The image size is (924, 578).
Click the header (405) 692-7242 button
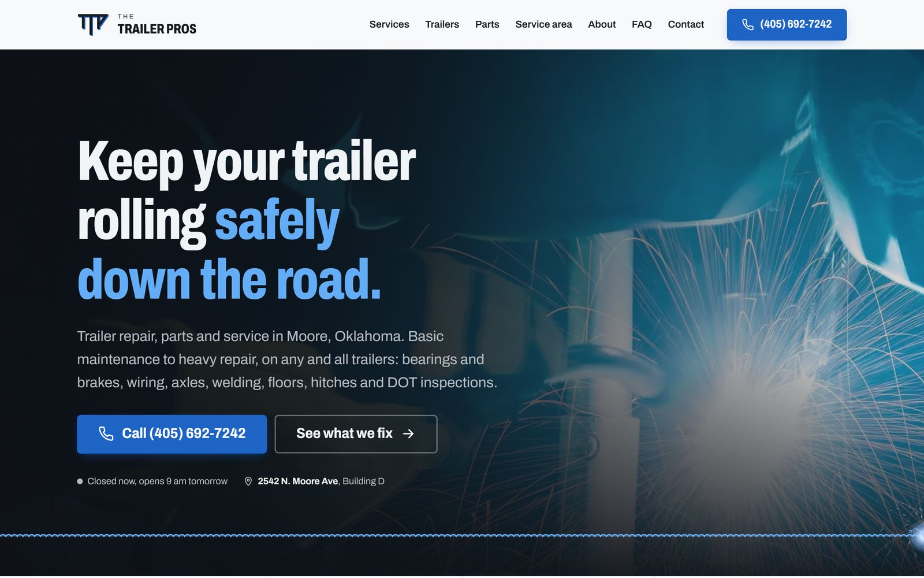pos(787,24)
